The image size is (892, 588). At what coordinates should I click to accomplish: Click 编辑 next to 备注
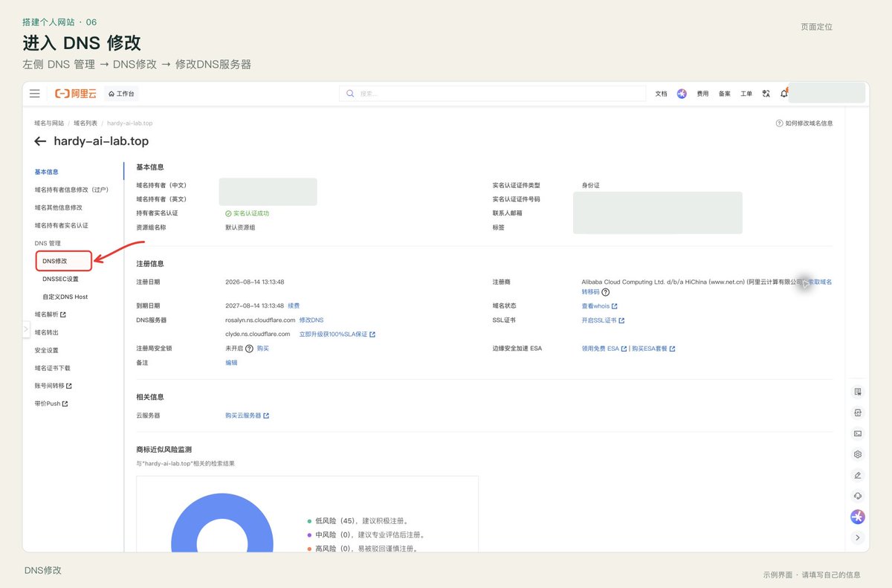coord(231,362)
